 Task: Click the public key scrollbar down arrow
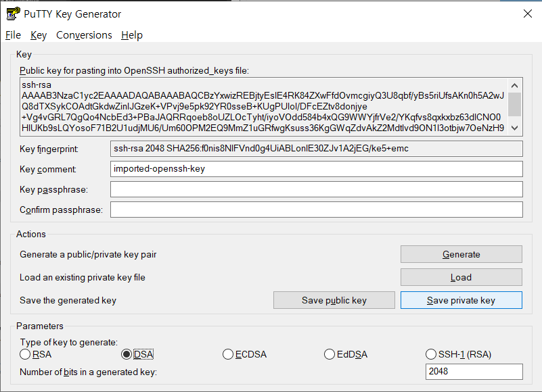pos(515,128)
